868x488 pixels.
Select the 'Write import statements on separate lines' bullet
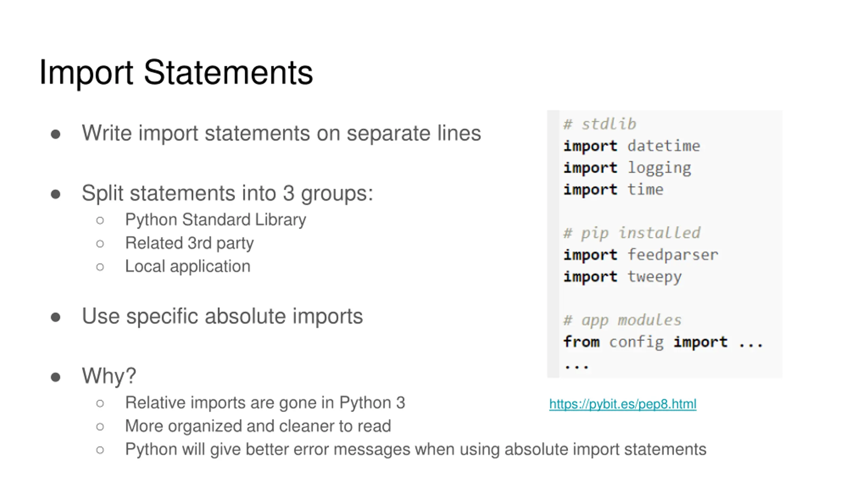tap(281, 133)
